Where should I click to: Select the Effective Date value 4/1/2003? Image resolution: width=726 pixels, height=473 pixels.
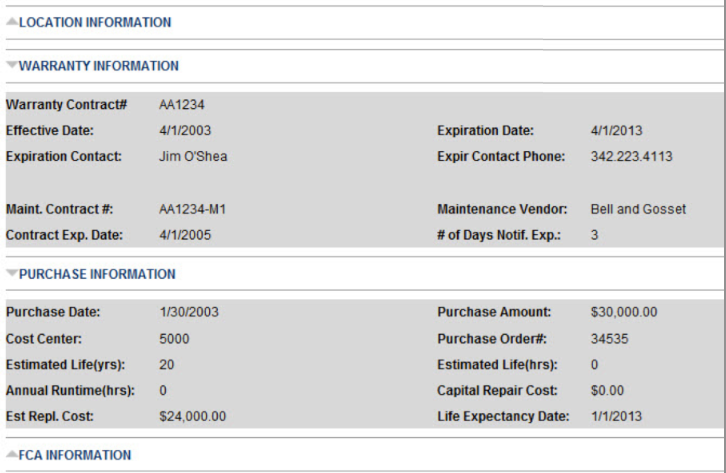click(x=185, y=130)
